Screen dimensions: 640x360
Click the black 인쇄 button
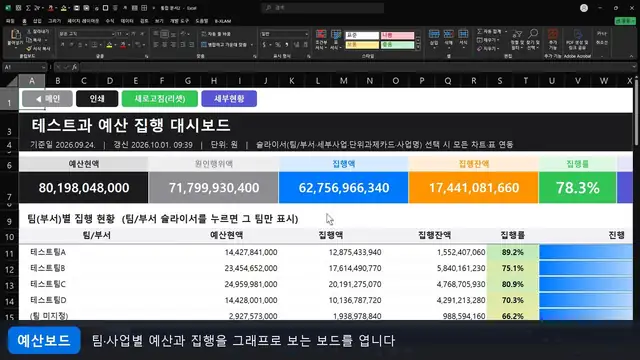click(x=97, y=98)
